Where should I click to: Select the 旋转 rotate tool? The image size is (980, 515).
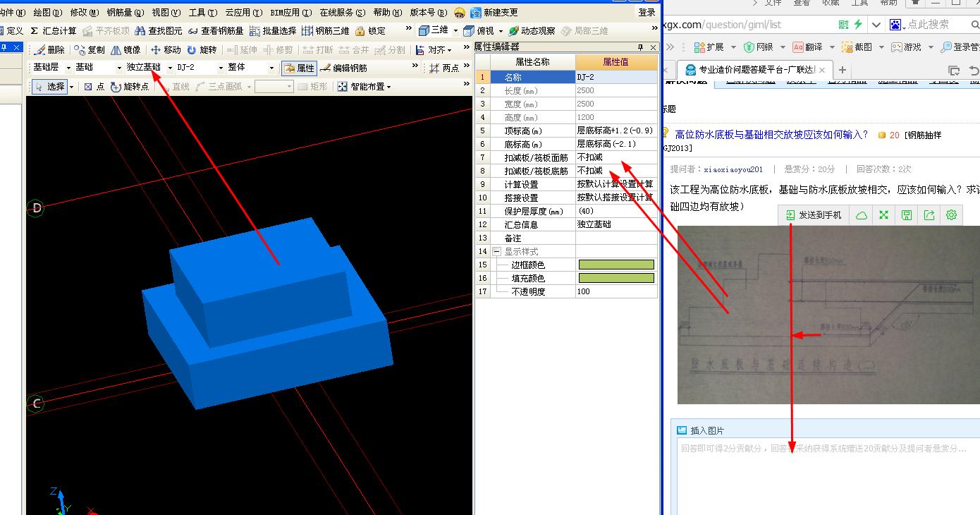[x=202, y=50]
